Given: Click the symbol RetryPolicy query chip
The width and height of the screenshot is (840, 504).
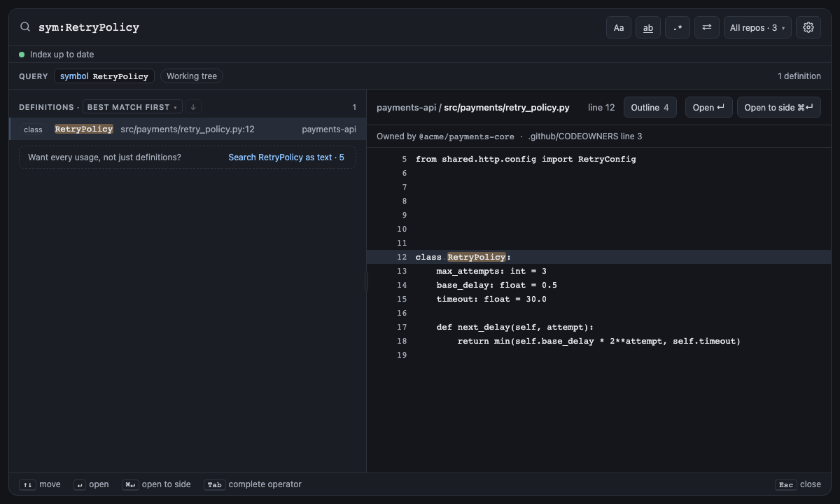Looking at the screenshot, I should (104, 76).
